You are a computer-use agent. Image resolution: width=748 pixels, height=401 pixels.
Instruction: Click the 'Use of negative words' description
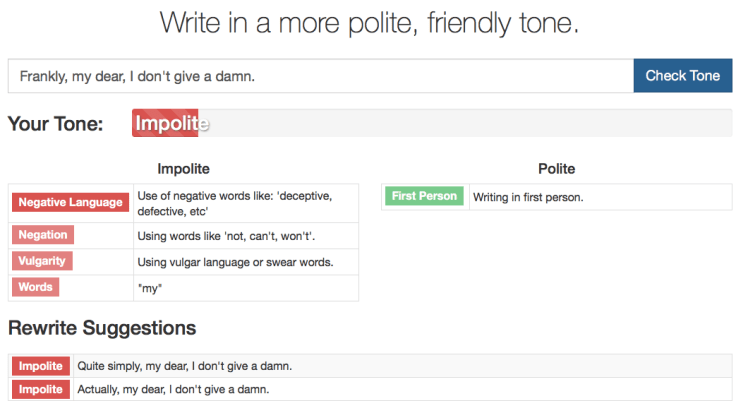tap(234, 203)
